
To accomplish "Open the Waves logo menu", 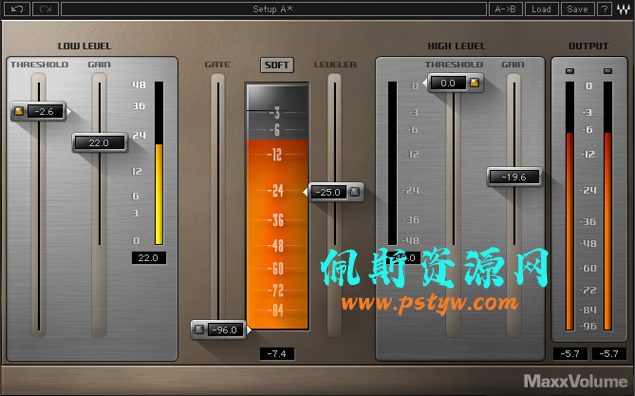I will [623, 9].
